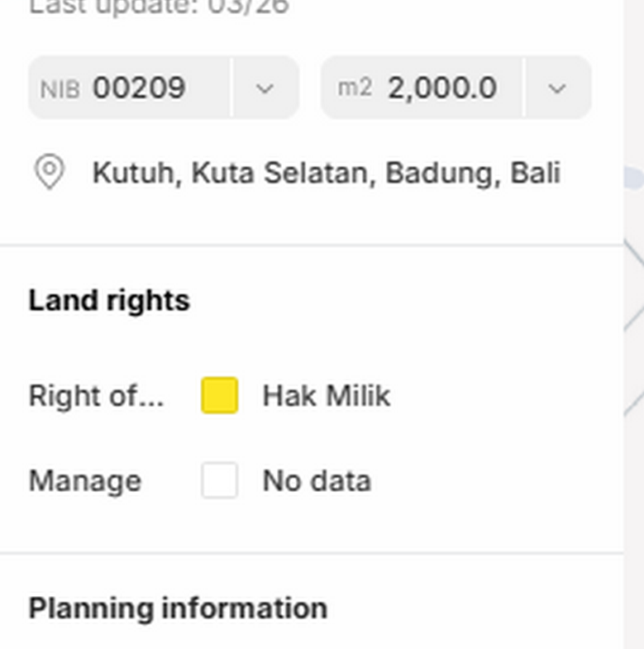Click the Manage row label
Image resolution: width=644 pixels, height=649 pixels.
point(85,481)
